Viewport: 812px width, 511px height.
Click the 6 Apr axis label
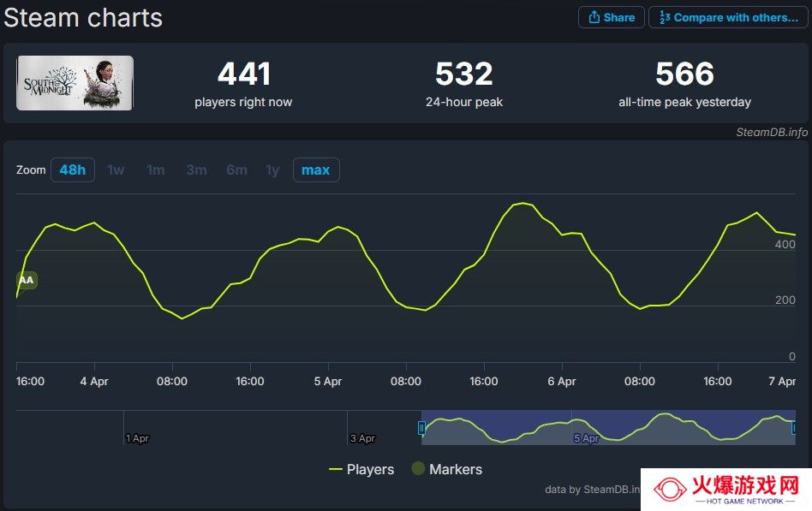tap(562, 382)
